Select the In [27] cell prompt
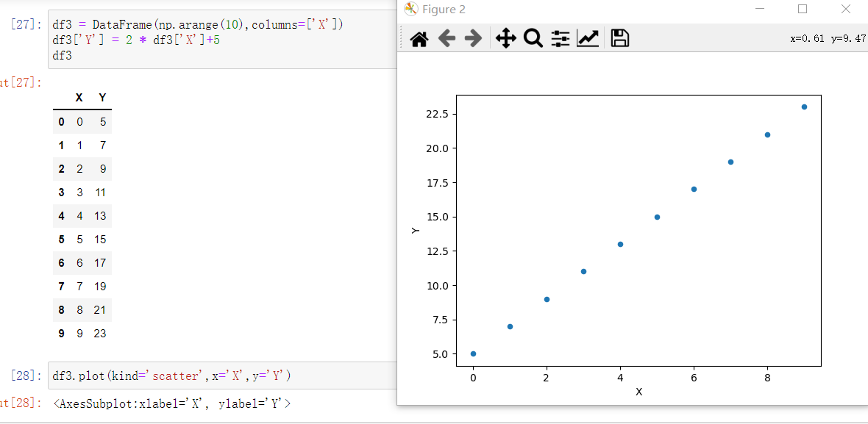Viewport: 868px width, 424px height. (26, 25)
